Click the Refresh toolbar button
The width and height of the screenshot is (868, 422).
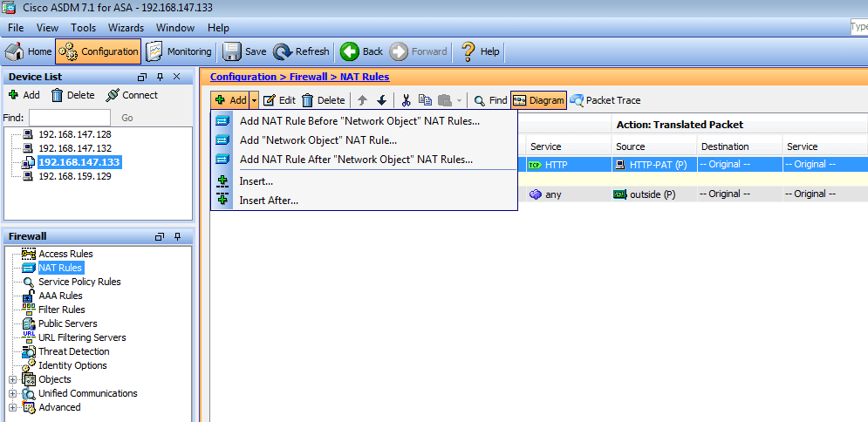click(x=302, y=51)
